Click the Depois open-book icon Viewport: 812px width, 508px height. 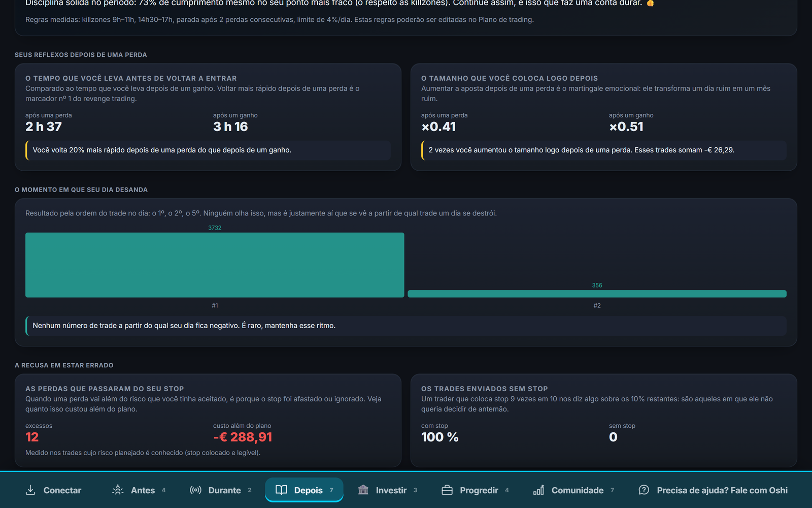(x=281, y=490)
